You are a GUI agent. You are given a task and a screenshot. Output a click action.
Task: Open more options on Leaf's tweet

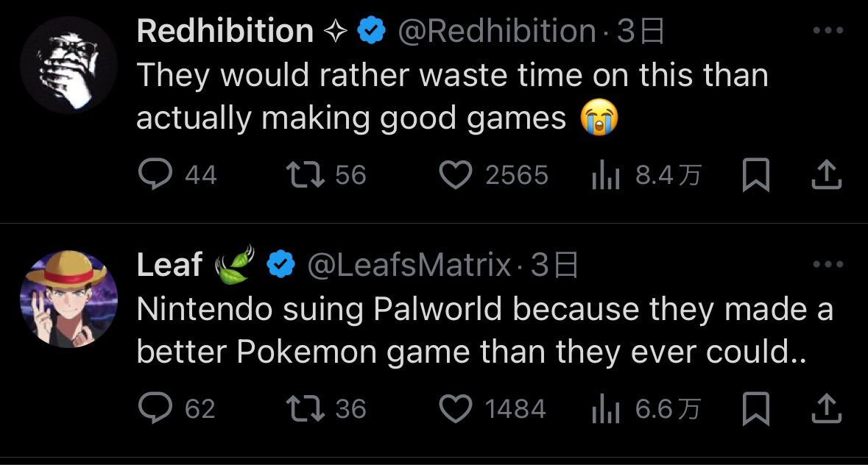tap(828, 265)
